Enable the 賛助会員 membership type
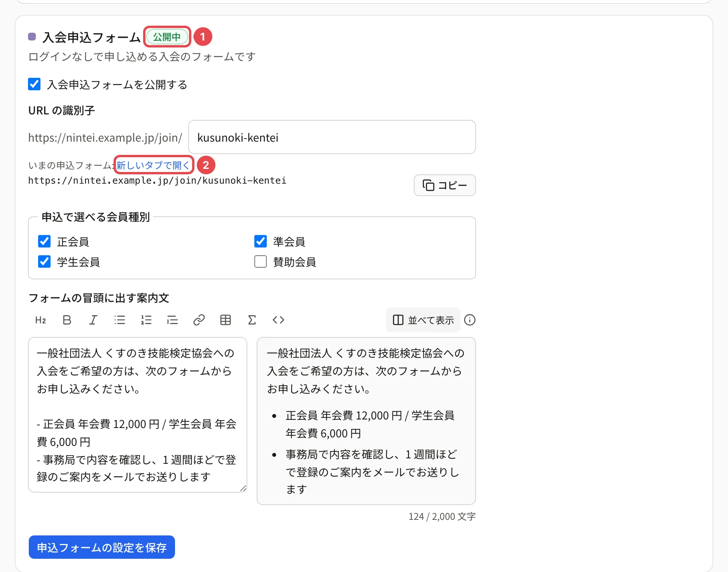The height and width of the screenshot is (572, 728). tap(261, 261)
